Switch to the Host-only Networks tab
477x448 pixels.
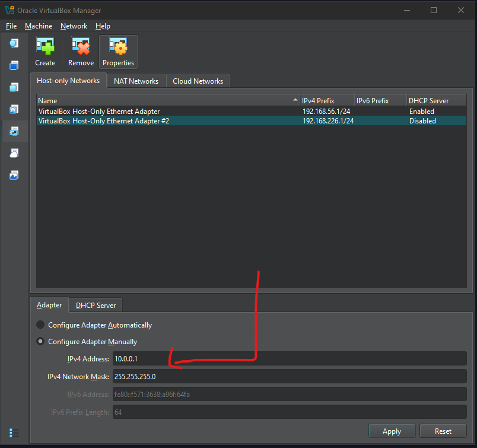click(68, 81)
